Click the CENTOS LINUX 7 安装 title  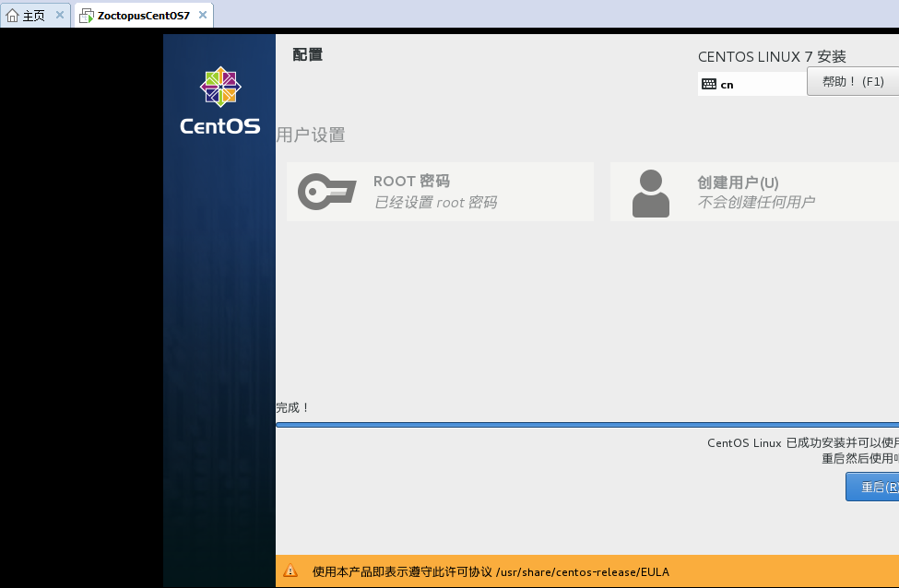[x=772, y=57]
